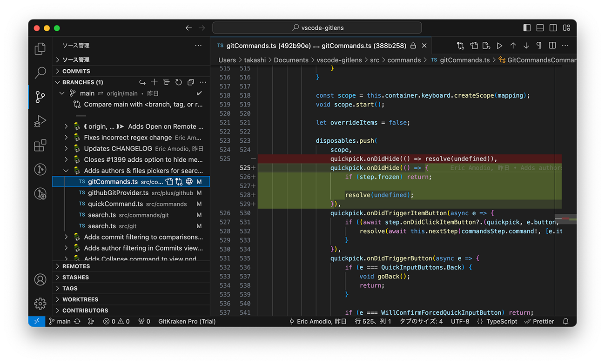
Task: Refresh the Branches list with the reload icon
Action: 178,82
